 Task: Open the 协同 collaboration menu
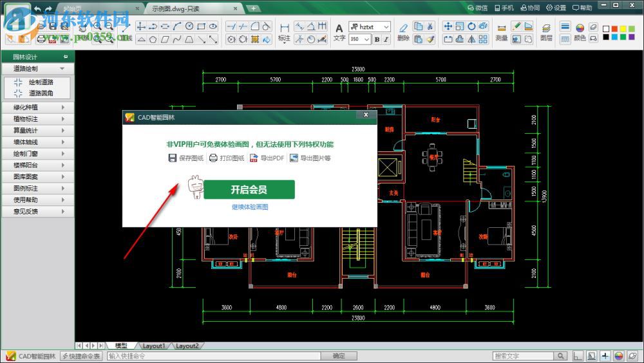pos(530,8)
